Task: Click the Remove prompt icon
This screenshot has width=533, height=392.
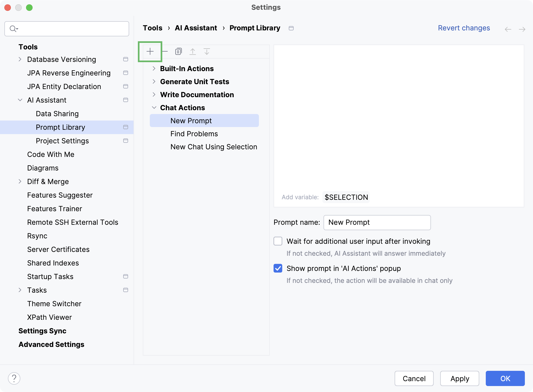Action: pos(164,51)
